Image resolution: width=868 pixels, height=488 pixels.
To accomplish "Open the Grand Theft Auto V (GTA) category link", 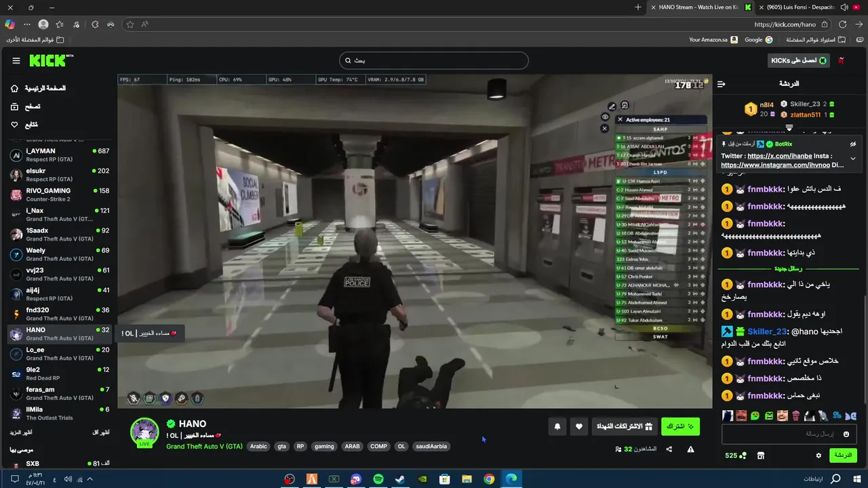I will pyautogui.click(x=204, y=446).
